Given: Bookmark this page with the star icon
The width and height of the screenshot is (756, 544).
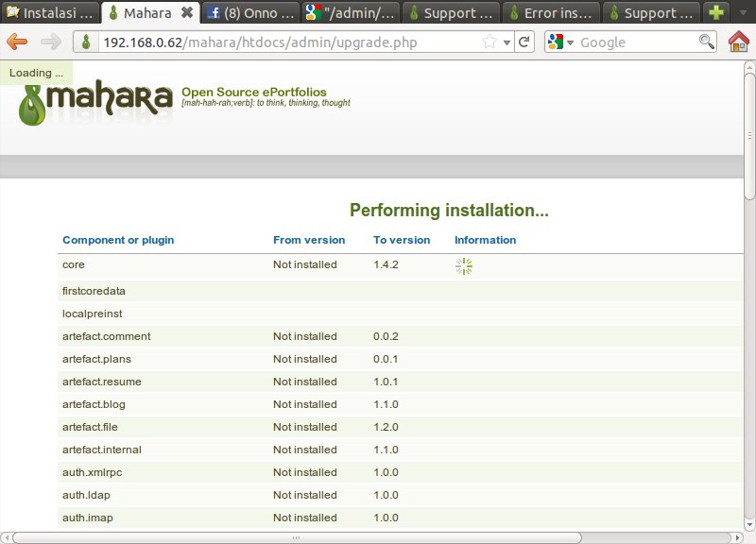Looking at the screenshot, I should tap(489, 42).
